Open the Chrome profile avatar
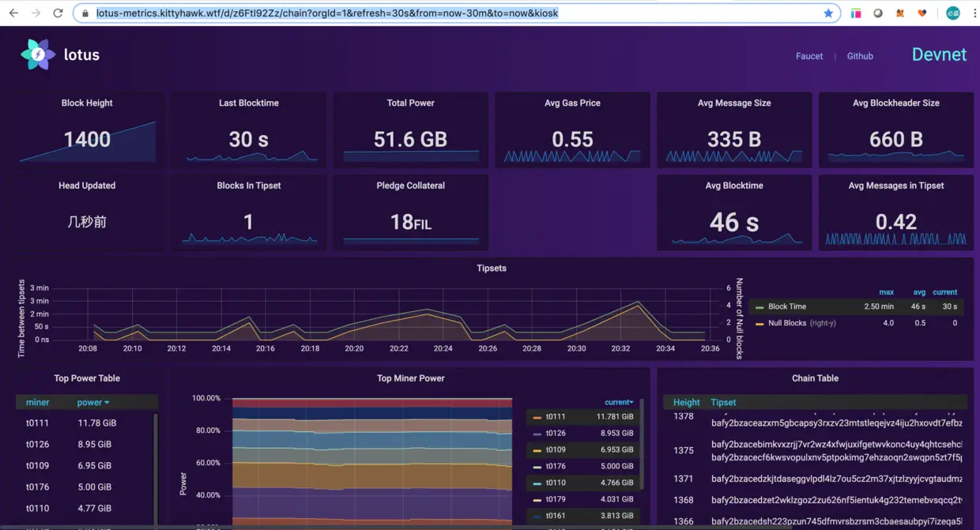 (953, 13)
